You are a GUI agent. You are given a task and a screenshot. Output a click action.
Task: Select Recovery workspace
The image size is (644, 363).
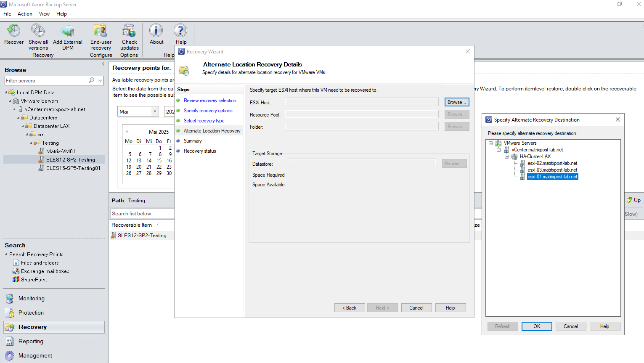click(54, 327)
